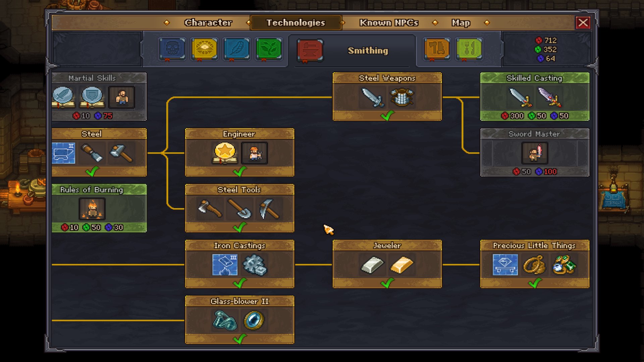Select the green leaf technology category

269,49
